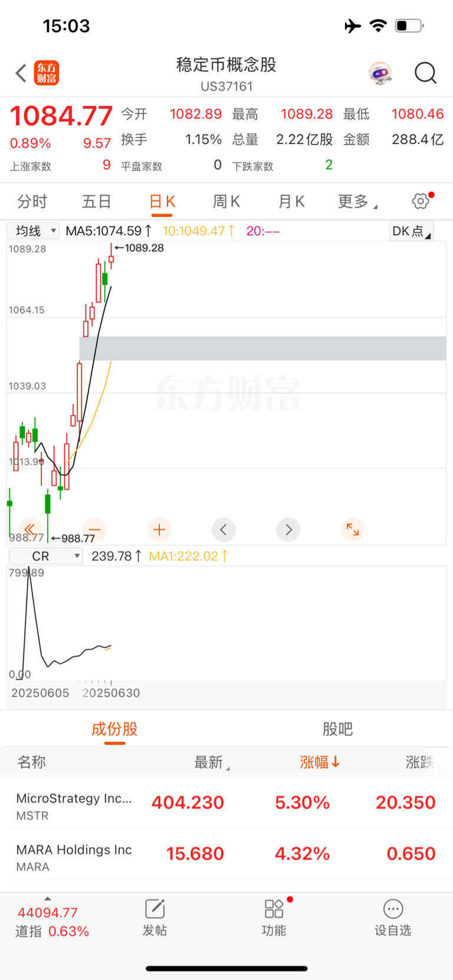
Task: Jump to earliest data double-arrow icon
Action: tap(30, 530)
